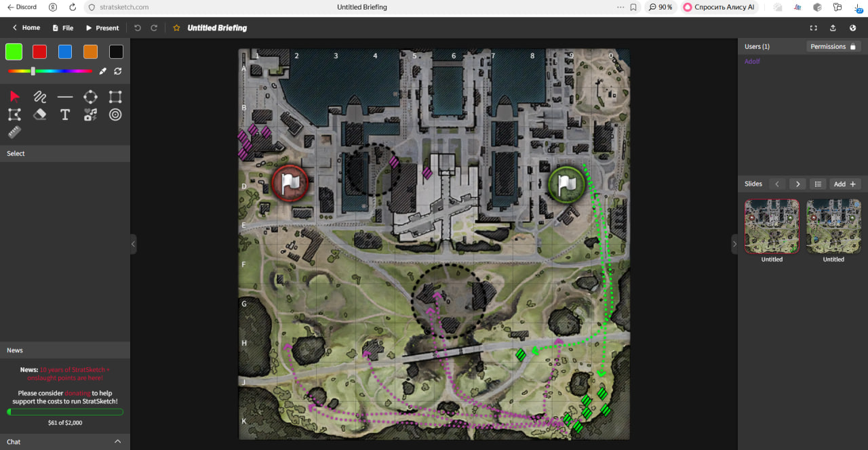Click the Users (1) header
The image size is (868, 450).
[x=757, y=46]
